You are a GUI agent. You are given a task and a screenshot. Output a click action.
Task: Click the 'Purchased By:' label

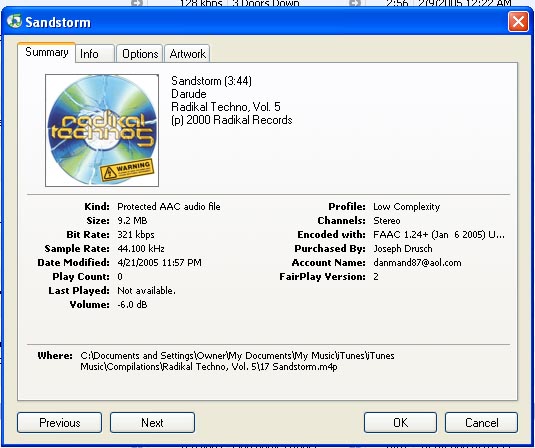click(330, 248)
